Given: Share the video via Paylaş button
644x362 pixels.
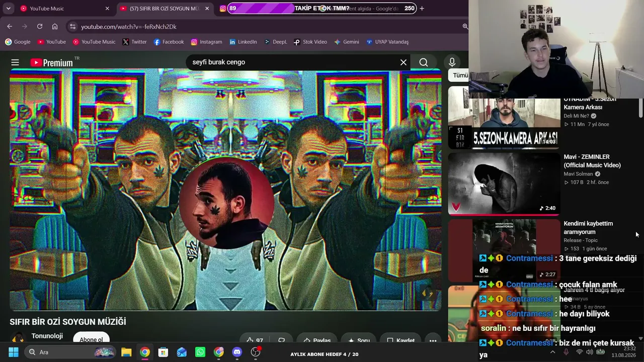Looking at the screenshot, I should 317,340.
